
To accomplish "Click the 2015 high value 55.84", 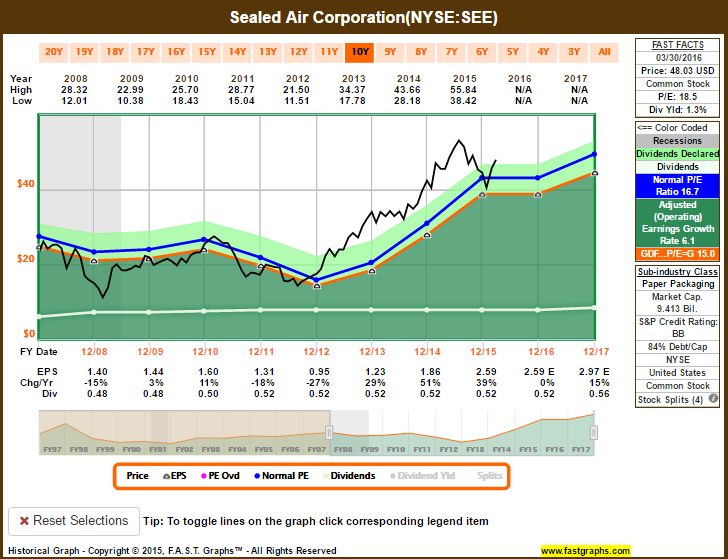I will click(x=464, y=90).
